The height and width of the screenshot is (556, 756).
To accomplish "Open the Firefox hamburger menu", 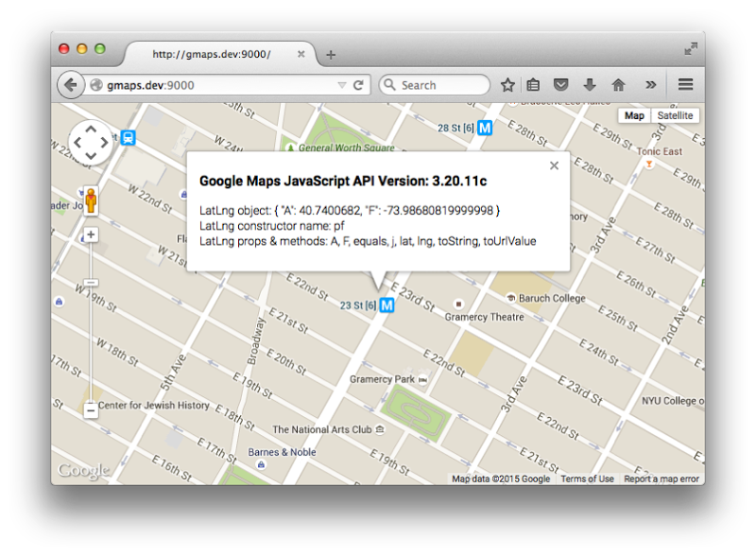I will (x=686, y=85).
